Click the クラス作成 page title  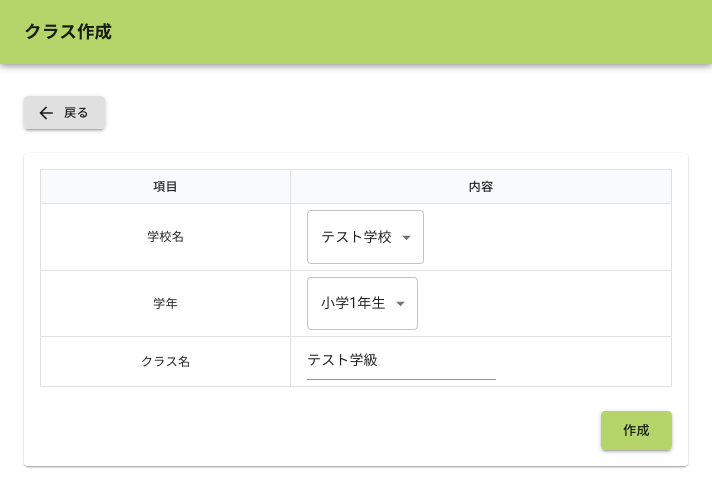click(x=68, y=32)
